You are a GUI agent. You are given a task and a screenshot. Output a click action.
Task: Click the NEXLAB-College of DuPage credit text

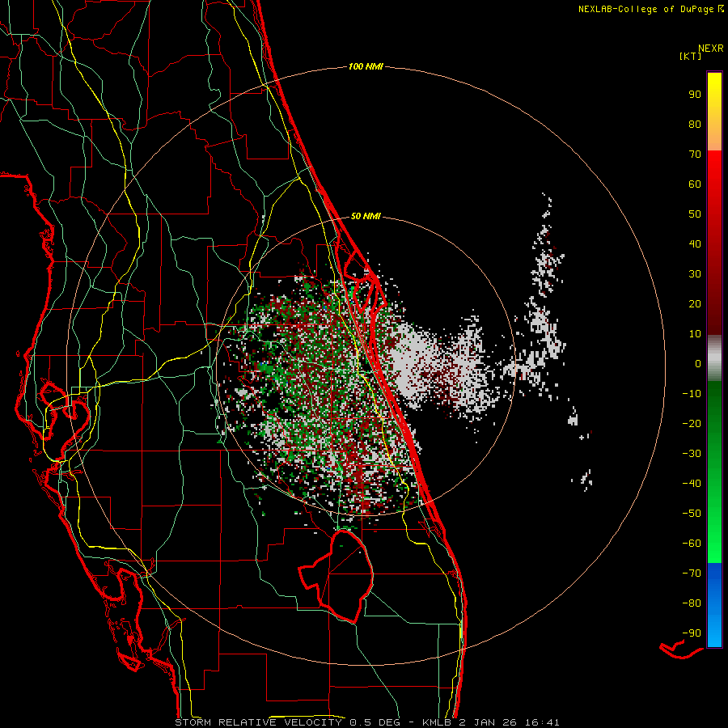tap(645, 9)
